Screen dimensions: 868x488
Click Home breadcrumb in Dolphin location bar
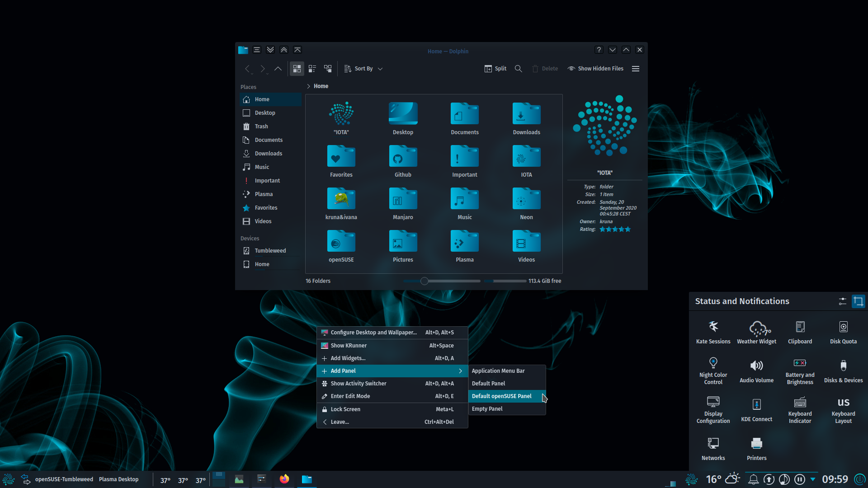(x=321, y=86)
